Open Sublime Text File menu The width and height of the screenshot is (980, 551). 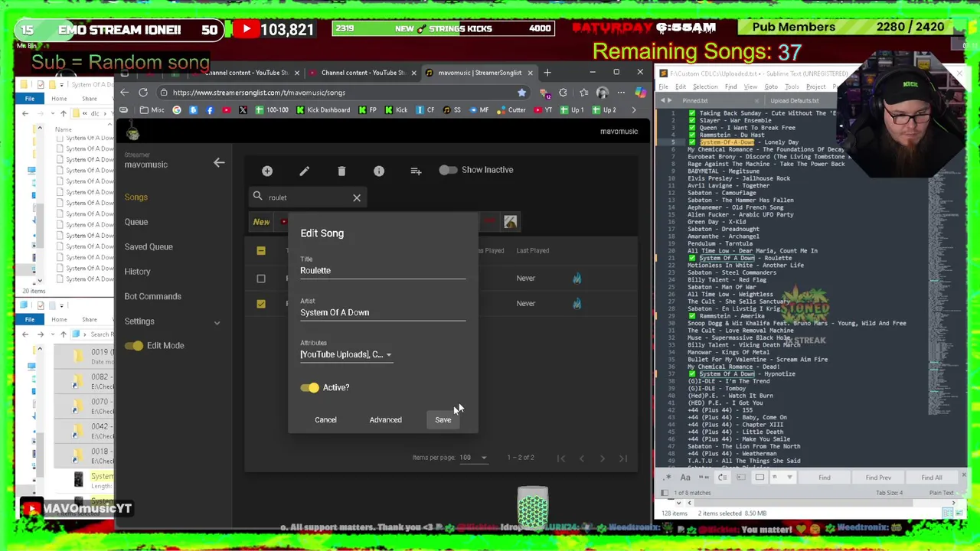tap(663, 86)
